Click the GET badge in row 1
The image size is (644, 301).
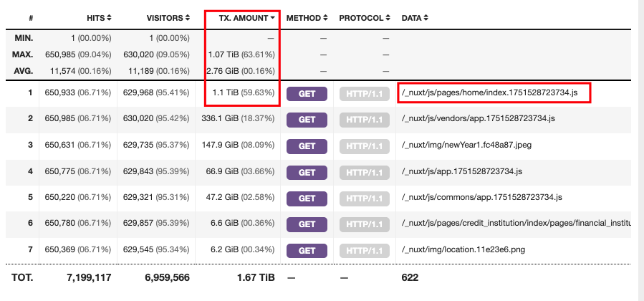(x=307, y=94)
